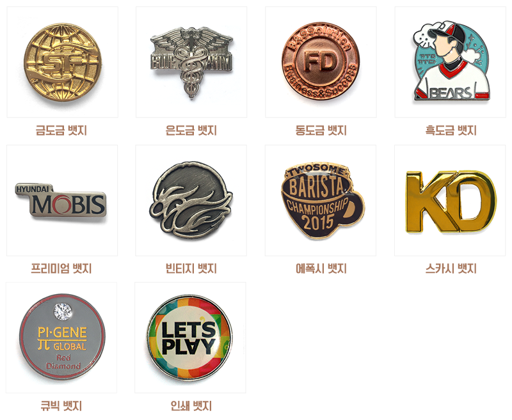Open the 에폭시 뱃지 category link
Viewport: 512px width, 420px height.
point(321,268)
